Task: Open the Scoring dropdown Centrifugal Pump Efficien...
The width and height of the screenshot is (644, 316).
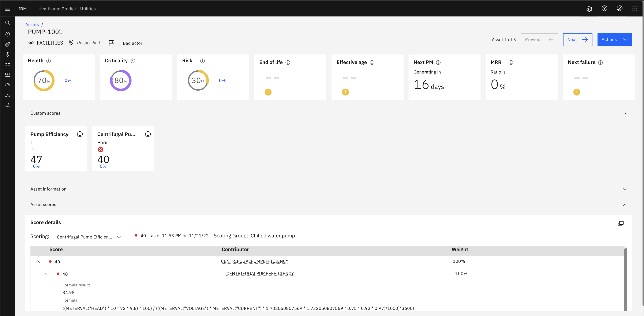Action: (x=90, y=237)
